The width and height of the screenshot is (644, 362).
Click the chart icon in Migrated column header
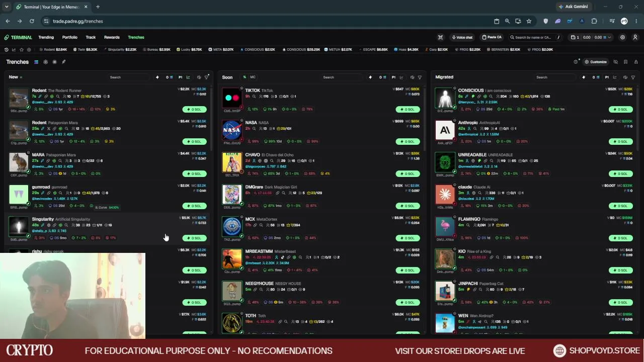click(614, 77)
